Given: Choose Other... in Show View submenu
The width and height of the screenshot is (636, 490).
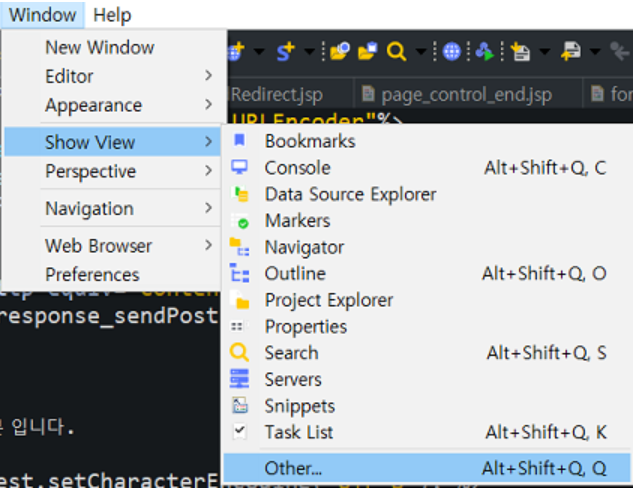Looking at the screenshot, I should tap(427, 468).
